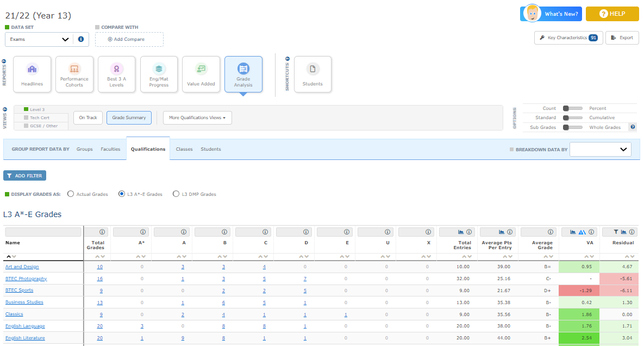Select the Actual Grades radio button
Viewport: 644px width, 346px height.
(71, 194)
